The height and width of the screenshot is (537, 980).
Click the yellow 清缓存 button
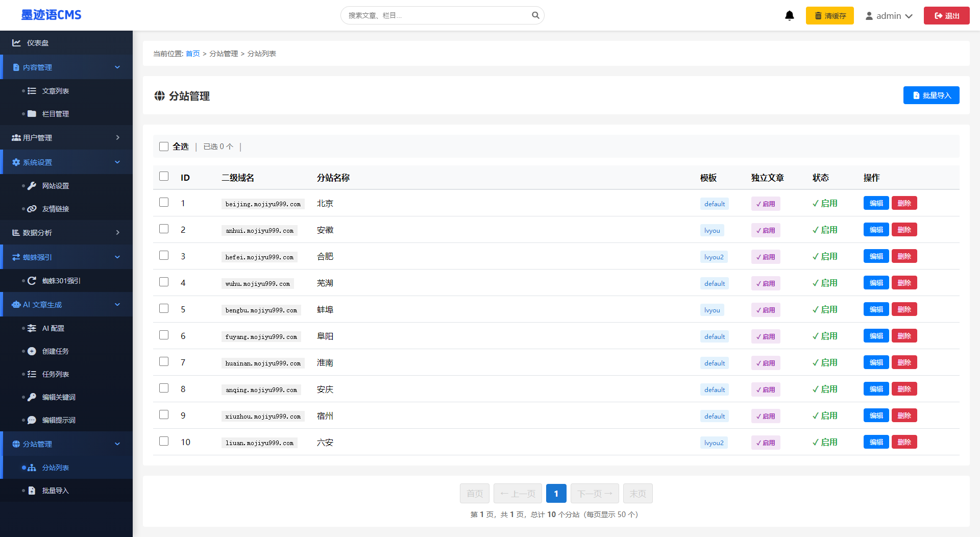[829, 16]
